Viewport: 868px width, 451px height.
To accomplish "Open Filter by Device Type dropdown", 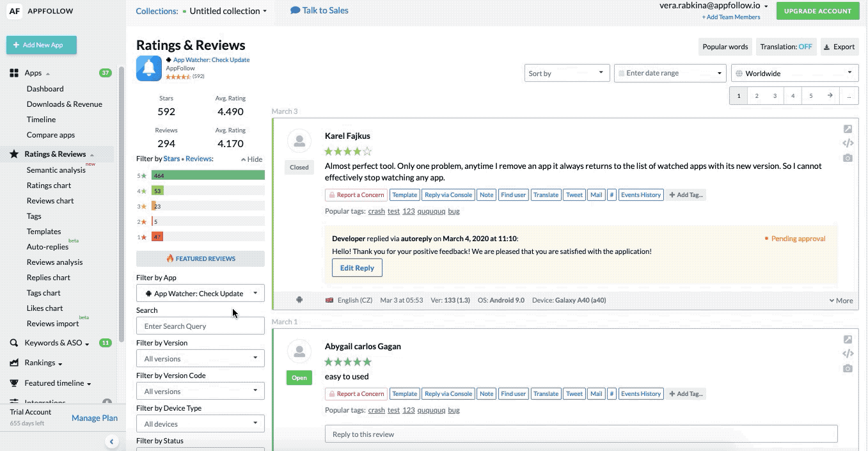I will tap(200, 423).
